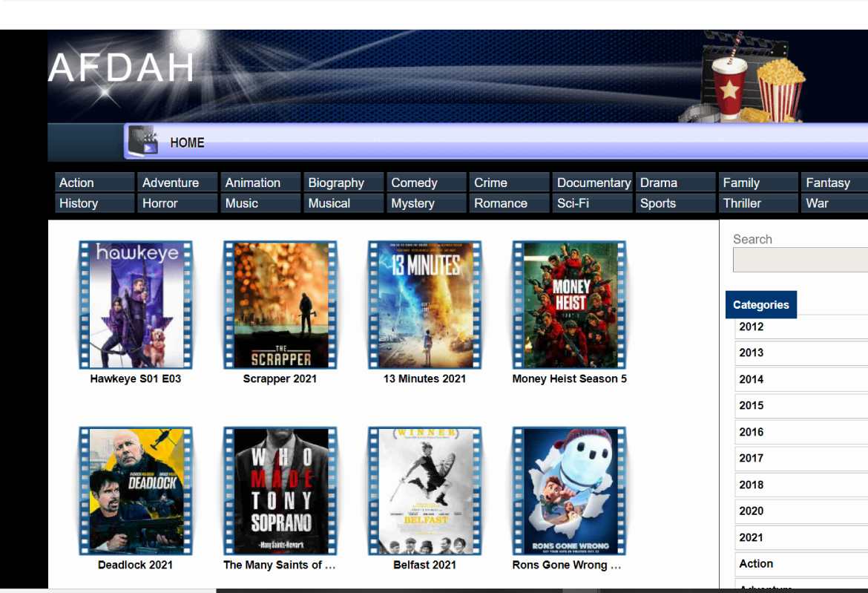This screenshot has width=868, height=593.
Task: Click the AFDAH site logo
Action: [x=121, y=68]
